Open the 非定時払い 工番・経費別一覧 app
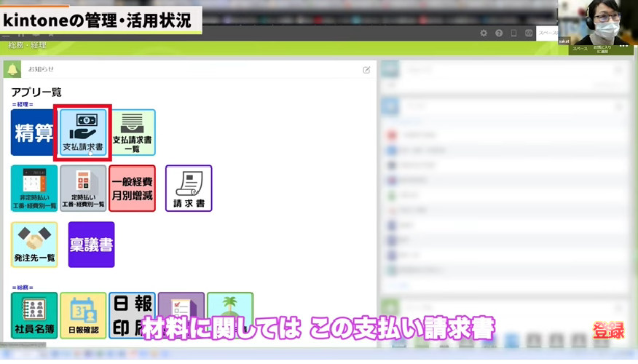This screenshot has height=364, width=638. pyautogui.click(x=34, y=189)
